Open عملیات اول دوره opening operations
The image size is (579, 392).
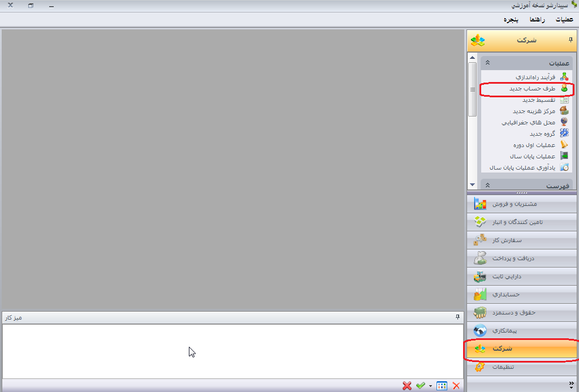point(541,145)
